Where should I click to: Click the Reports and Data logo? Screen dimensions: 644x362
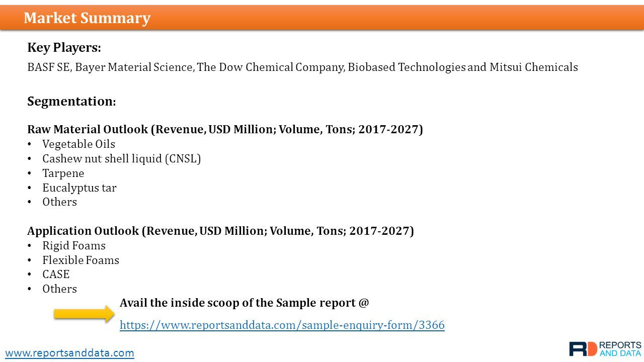click(605, 348)
